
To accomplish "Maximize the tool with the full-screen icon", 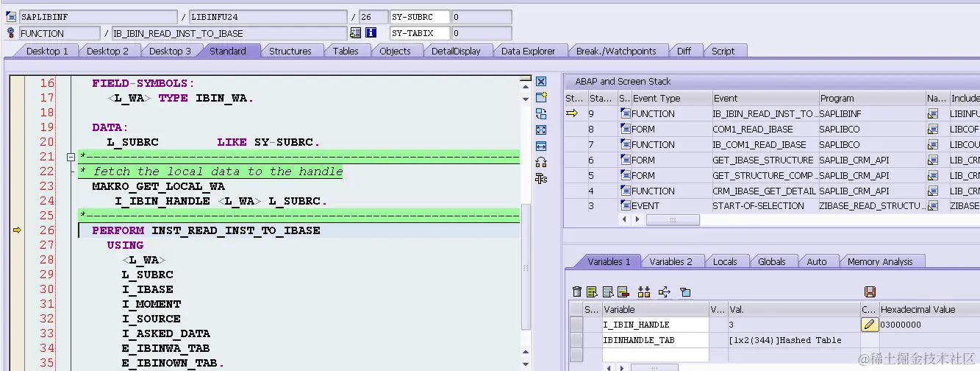I will pyautogui.click(x=541, y=130).
